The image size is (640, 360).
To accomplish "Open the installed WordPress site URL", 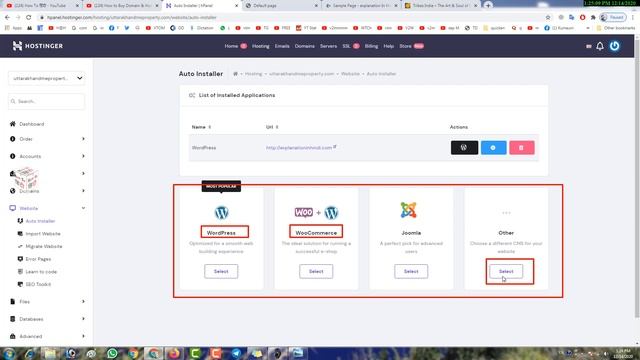I will click(x=299, y=148).
